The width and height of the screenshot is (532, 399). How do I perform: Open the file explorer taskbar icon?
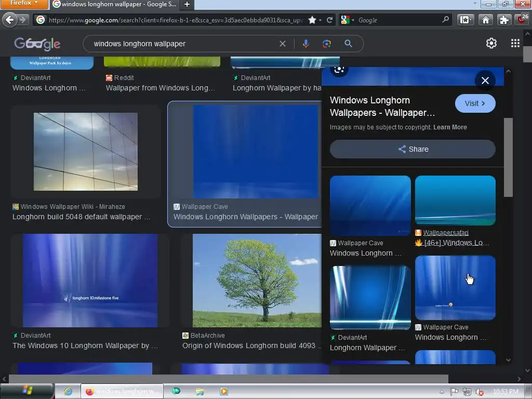click(200, 392)
